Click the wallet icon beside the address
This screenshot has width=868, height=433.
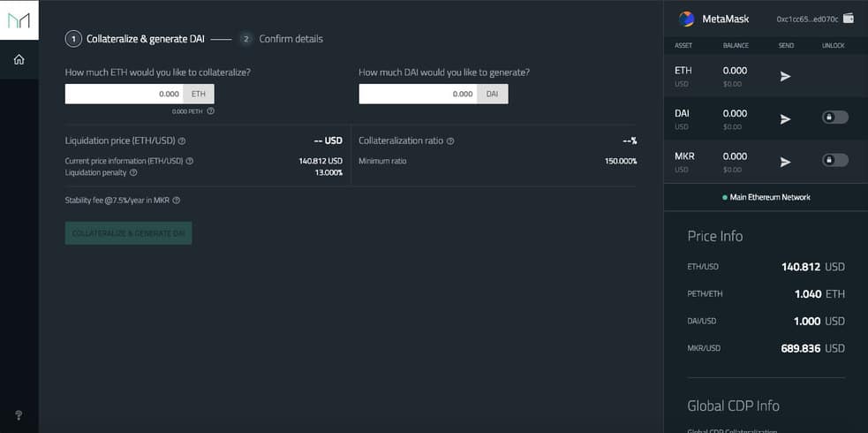click(848, 19)
